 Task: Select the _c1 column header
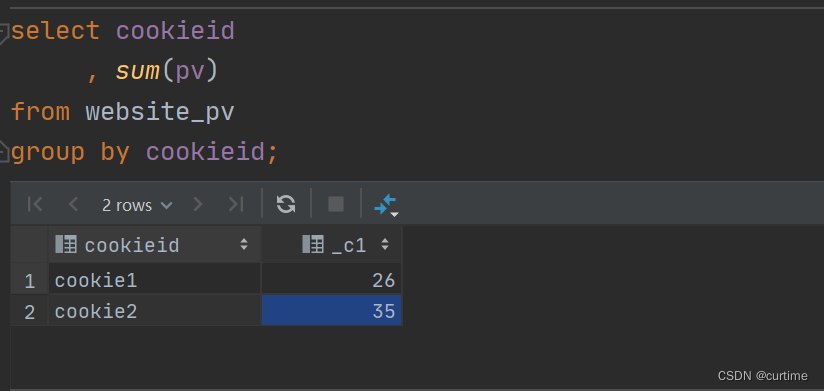(332, 244)
